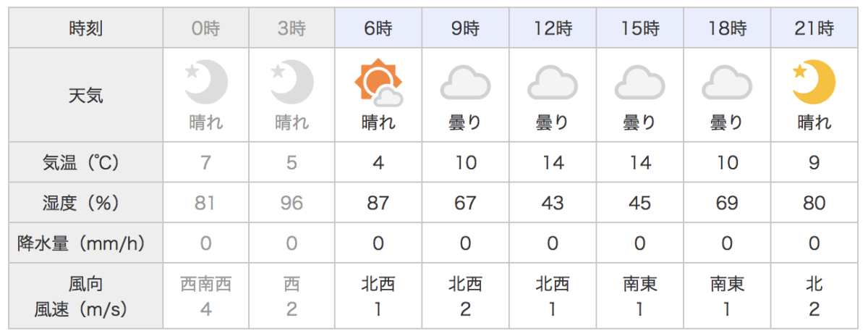
Task: Select the orange sun icon at 6時
Action: tap(378, 82)
